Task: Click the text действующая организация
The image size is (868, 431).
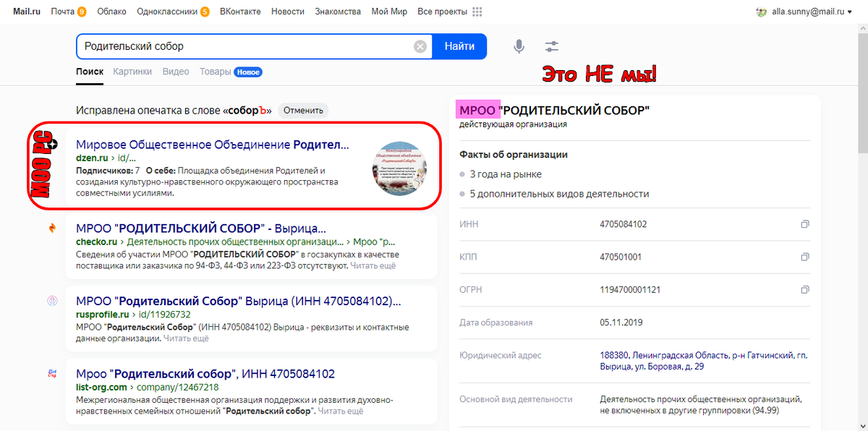Action: tap(513, 124)
